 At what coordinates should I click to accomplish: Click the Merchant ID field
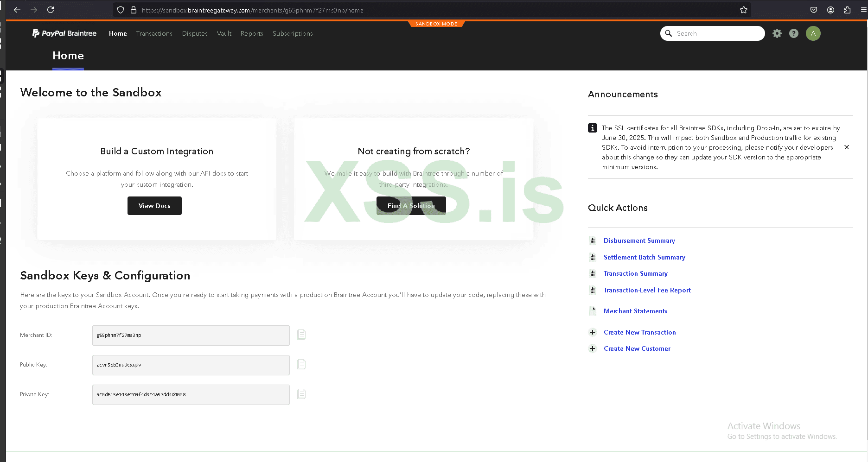click(191, 335)
